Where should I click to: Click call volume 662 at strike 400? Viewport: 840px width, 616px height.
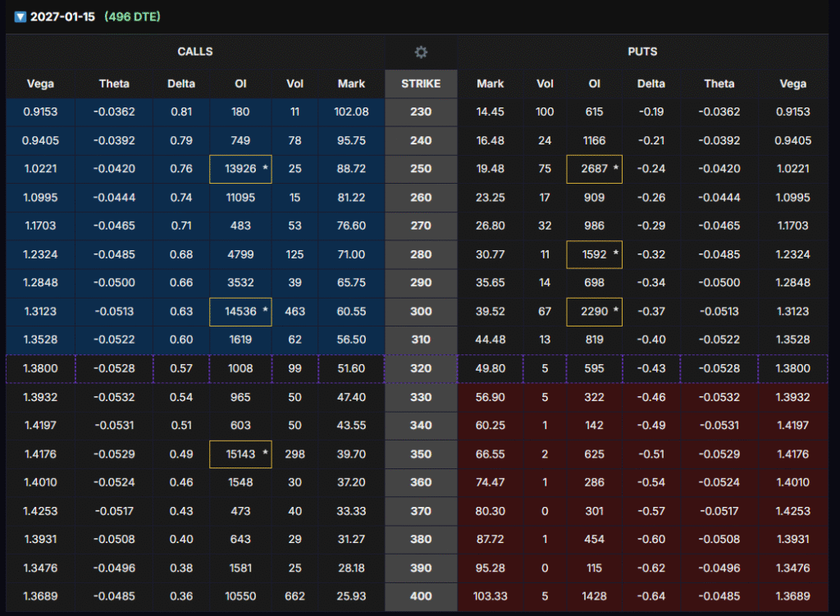294,596
